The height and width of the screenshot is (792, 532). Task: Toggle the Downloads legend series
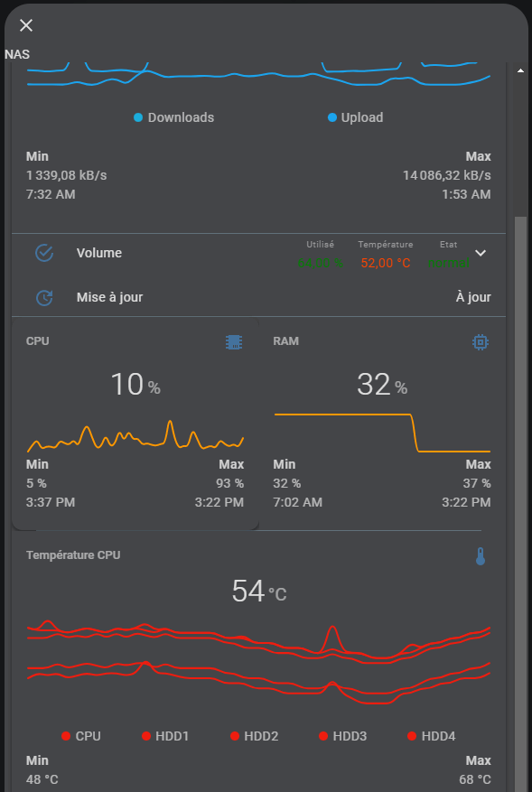[173, 117]
